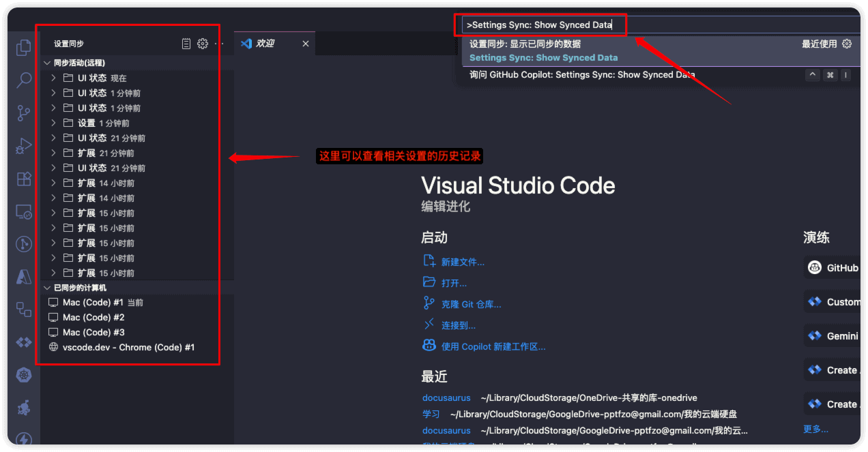Select vscode.dev - Chrome (Code) #1 machine
The width and height of the screenshot is (868, 452).
137,347
